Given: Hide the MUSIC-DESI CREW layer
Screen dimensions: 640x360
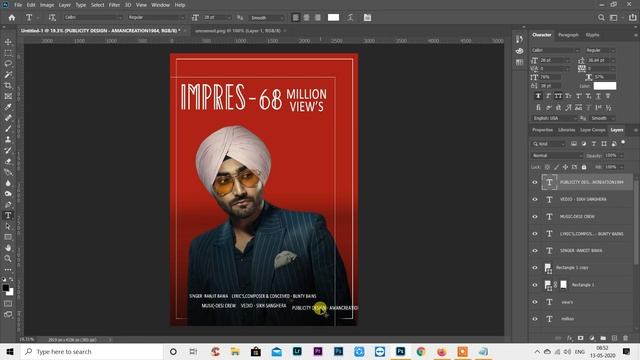Looking at the screenshot, I should tap(535, 217).
